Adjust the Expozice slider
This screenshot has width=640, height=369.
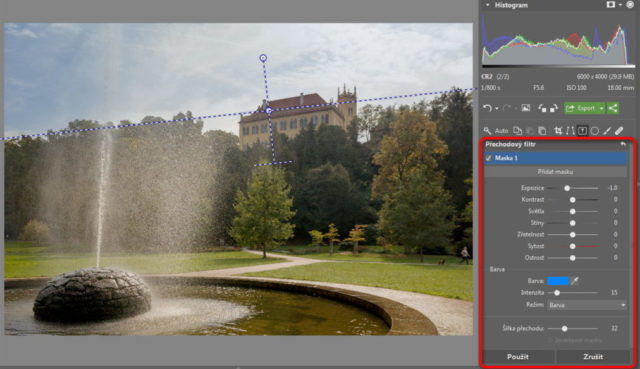(x=572, y=188)
